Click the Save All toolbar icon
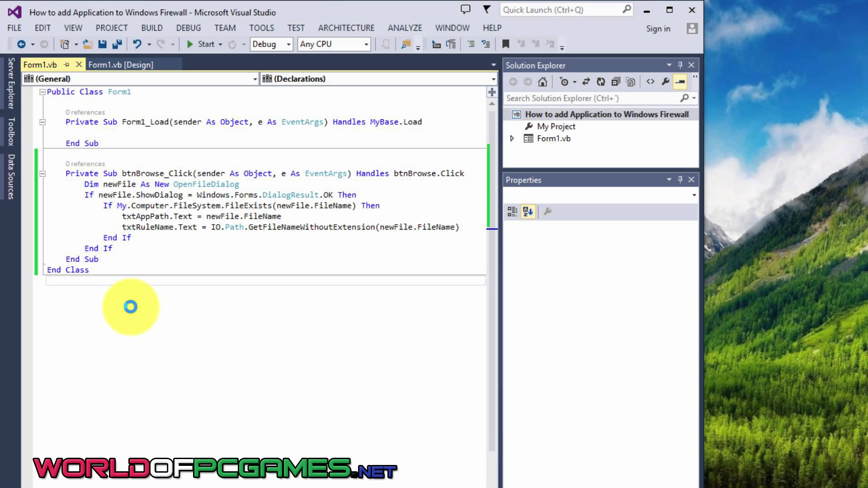This screenshot has width=868, height=488. tap(117, 44)
